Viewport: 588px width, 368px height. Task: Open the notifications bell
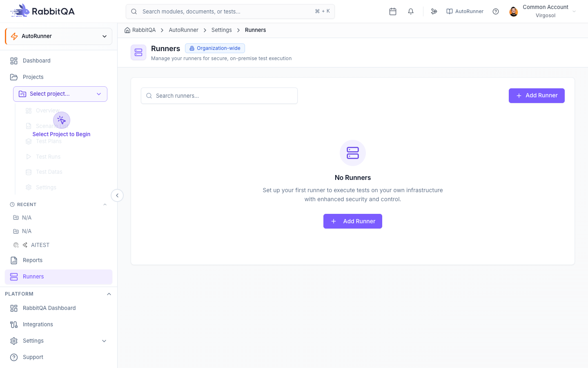[411, 11]
